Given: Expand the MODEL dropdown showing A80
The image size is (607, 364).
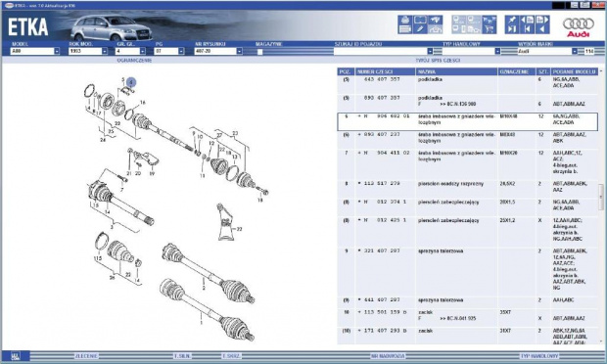Looking at the screenshot, I should [57, 51].
